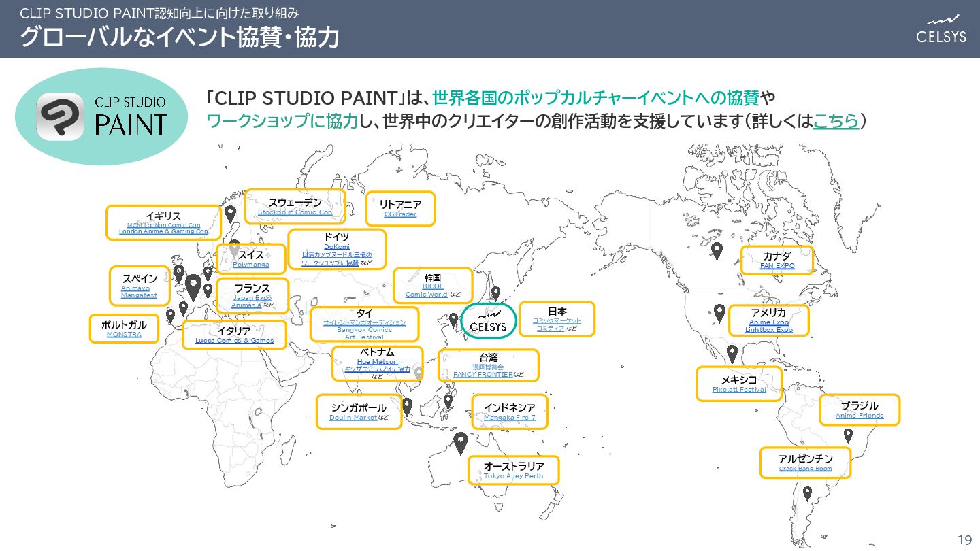The width and height of the screenshot is (980, 551).
Task: Open the Anime Expo link
Action: 769,322
